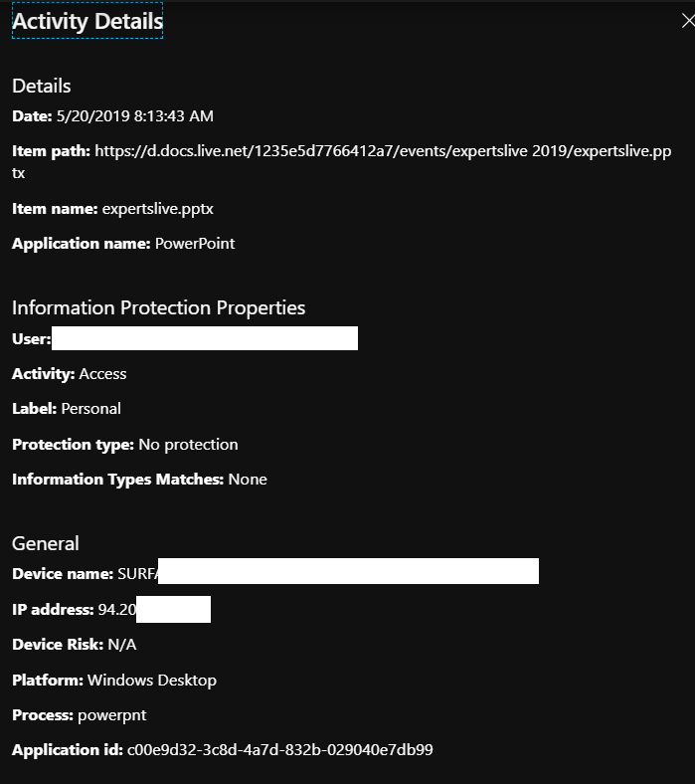Click the Details section heading
Viewport: 695px width, 784px height.
(42, 86)
